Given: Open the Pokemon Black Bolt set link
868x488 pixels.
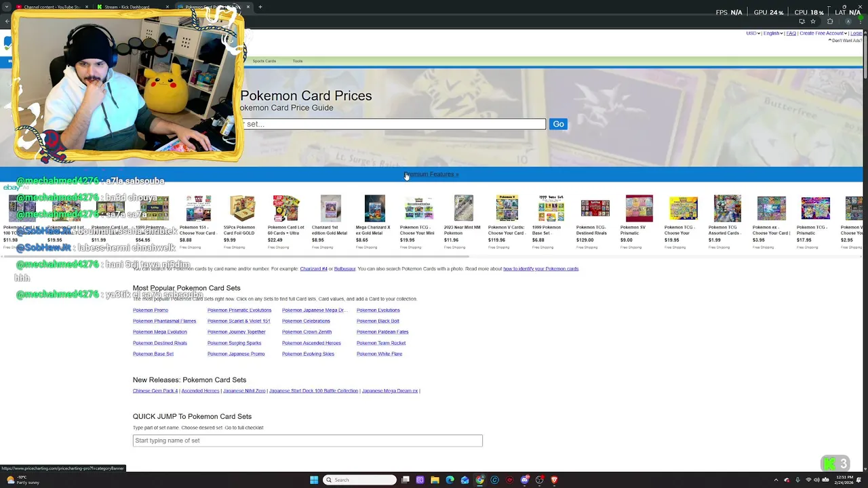Looking at the screenshot, I should tap(378, 321).
